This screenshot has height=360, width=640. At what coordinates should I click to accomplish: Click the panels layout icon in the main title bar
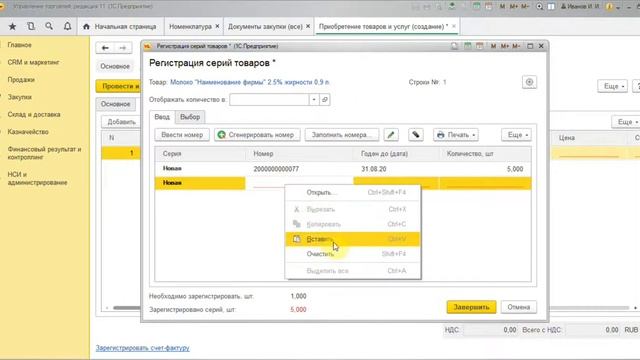pyautogui.click(x=551, y=7)
